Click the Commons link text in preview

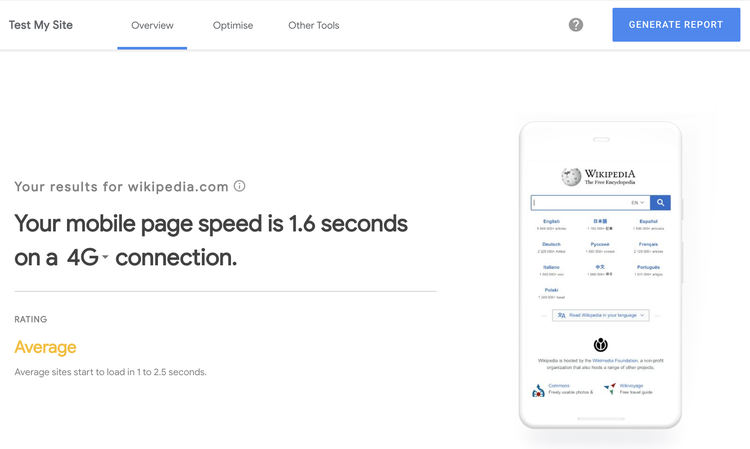pyautogui.click(x=559, y=385)
